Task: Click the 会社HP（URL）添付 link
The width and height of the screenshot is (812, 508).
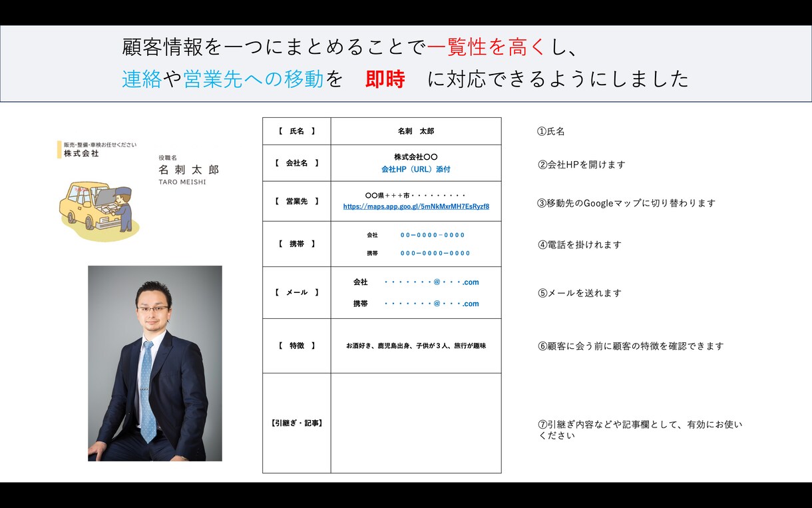Action: pos(416,170)
